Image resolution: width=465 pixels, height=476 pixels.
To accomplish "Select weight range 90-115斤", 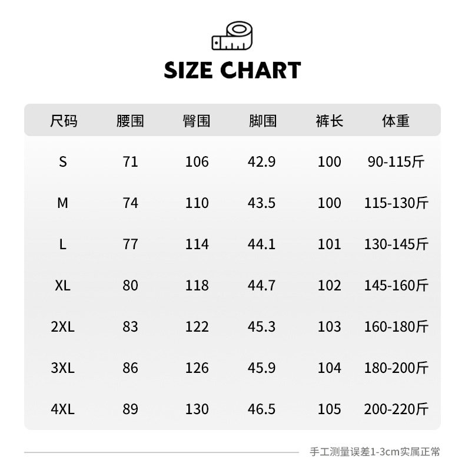I will 396,161.
